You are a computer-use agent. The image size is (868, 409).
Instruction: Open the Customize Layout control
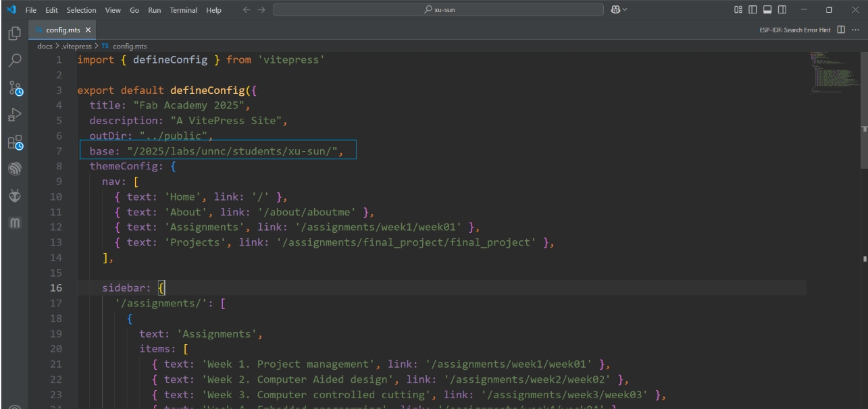click(738, 9)
